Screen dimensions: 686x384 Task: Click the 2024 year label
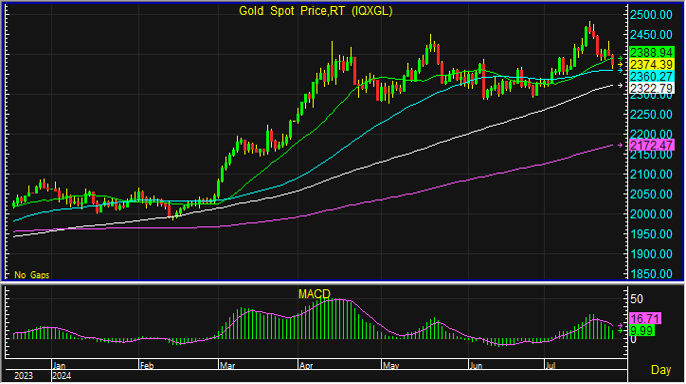click(x=61, y=376)
